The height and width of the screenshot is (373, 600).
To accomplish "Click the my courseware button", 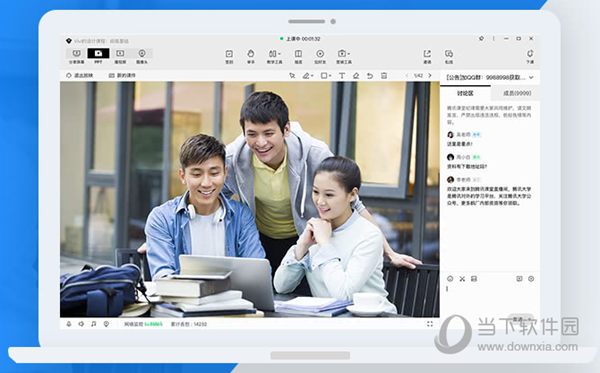I will tap(122, 75).
